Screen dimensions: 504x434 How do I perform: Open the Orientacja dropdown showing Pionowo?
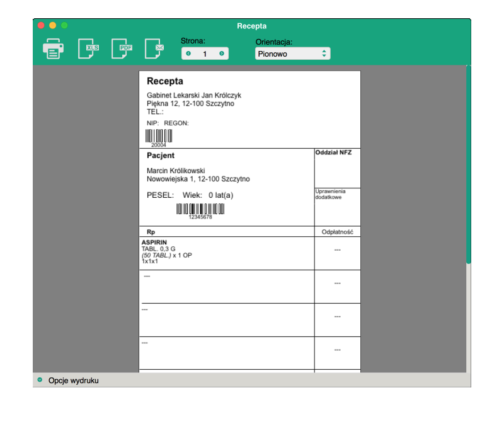pyautogui.click(x=292, y=54)
